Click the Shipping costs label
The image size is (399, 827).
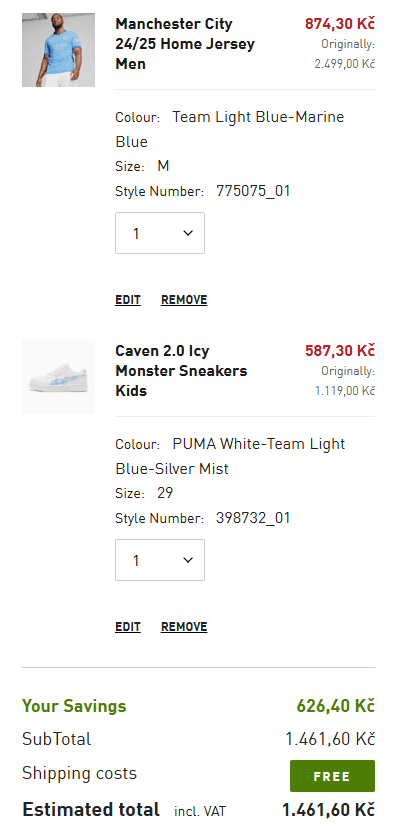click(80, 774)
